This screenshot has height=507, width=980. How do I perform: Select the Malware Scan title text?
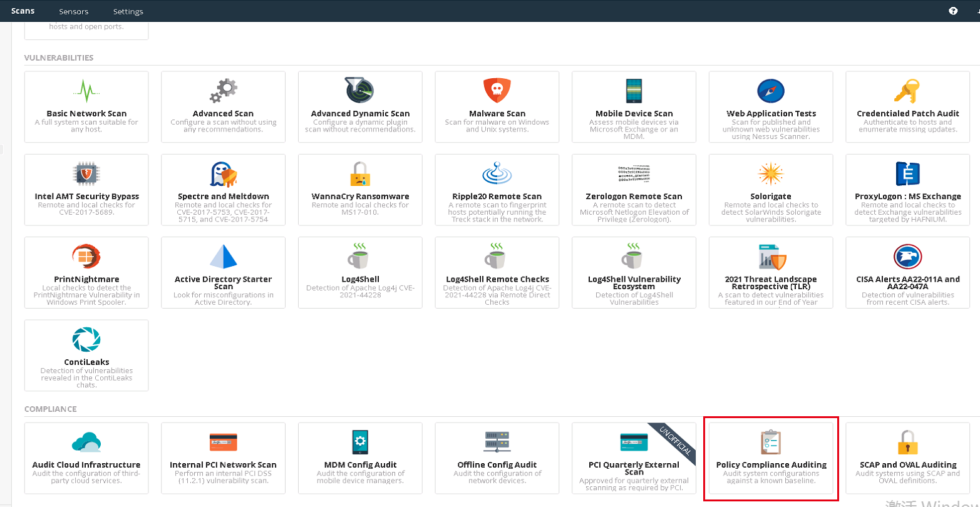point(497,113)
